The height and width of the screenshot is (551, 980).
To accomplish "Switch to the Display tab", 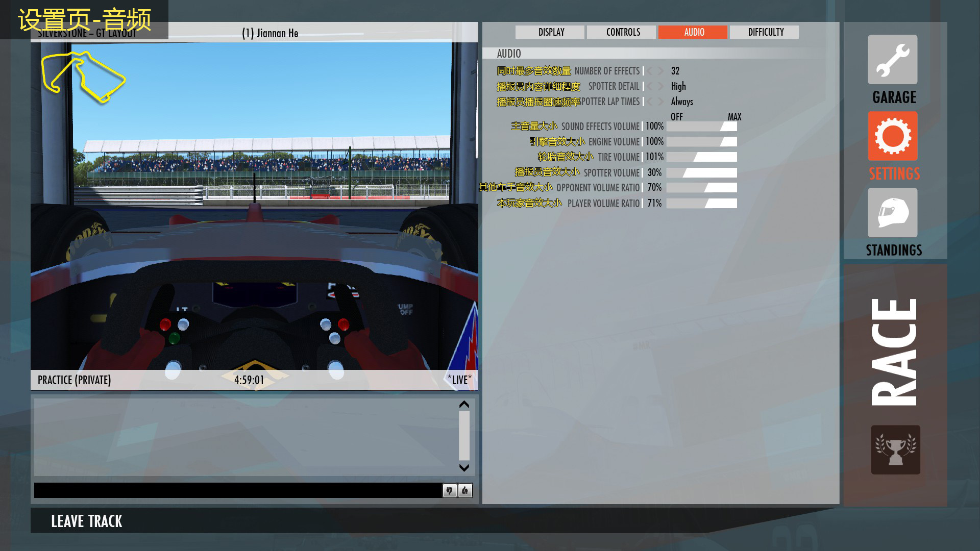I will tap(550, 32).
